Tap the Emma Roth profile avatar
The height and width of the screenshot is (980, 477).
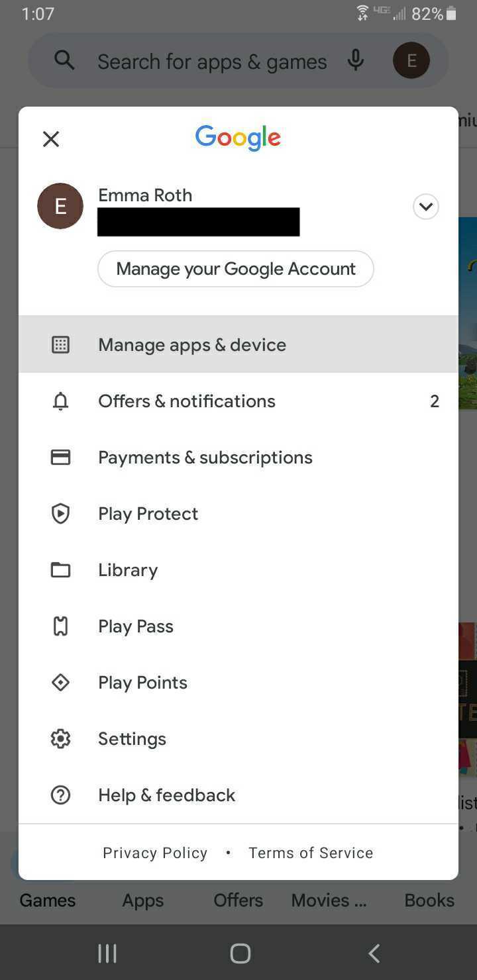point(60,206)
